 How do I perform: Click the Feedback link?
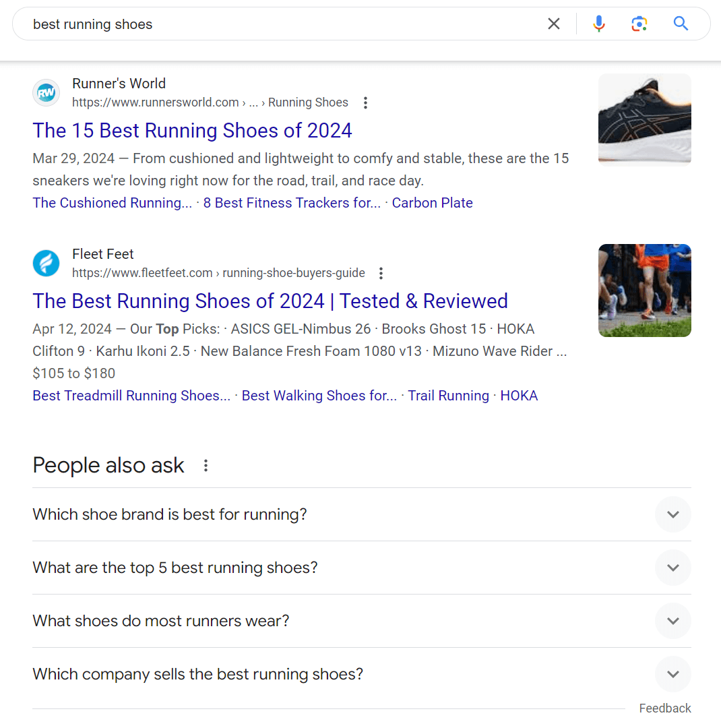click(x=665, y=708)
